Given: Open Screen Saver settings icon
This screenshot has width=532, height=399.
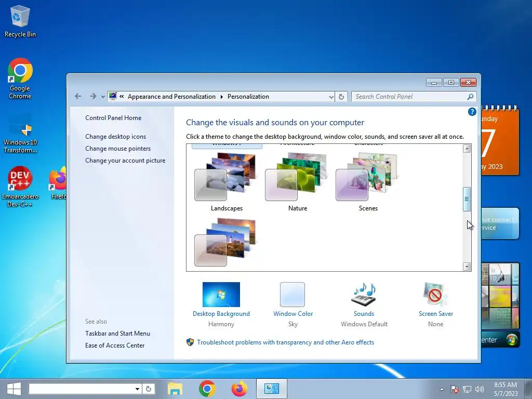Looking at the screenshot, I should [x=435, y=295].
